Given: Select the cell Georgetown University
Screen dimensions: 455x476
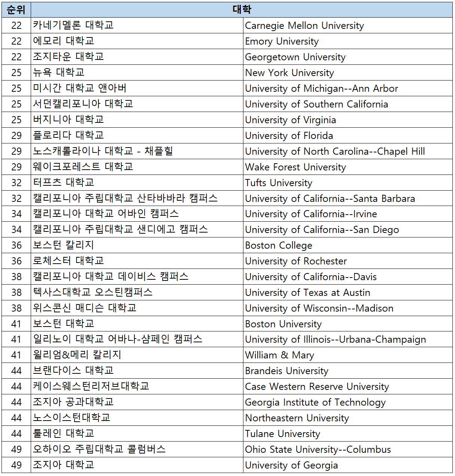Looking at the screenshot, I should coord(348,57).
